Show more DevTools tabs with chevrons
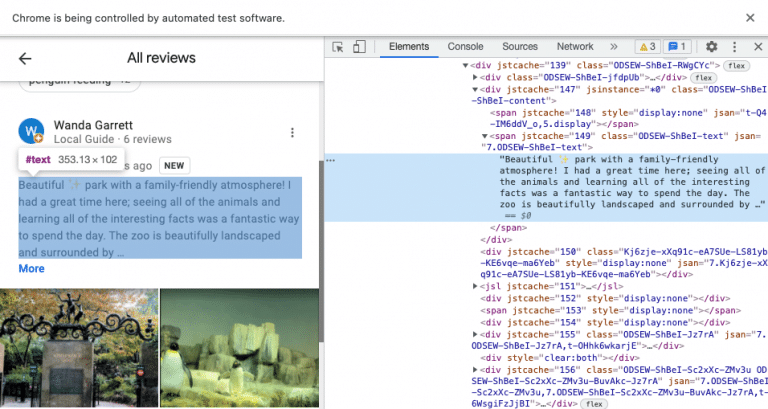The height and width of the screenshot is (409, 768). (x=613, y=47)
